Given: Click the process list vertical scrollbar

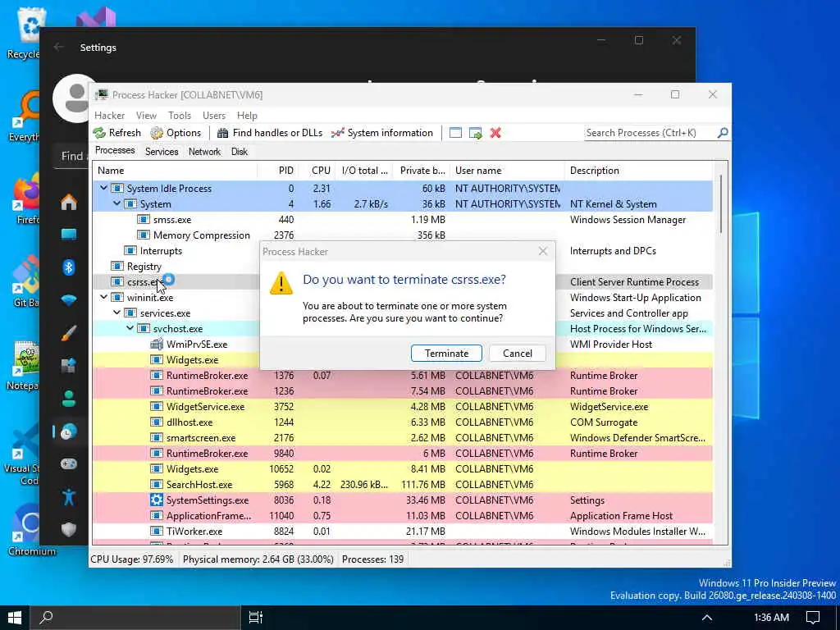Looking at the screenshot, I should pyautogui.click(x=720, y=203).
